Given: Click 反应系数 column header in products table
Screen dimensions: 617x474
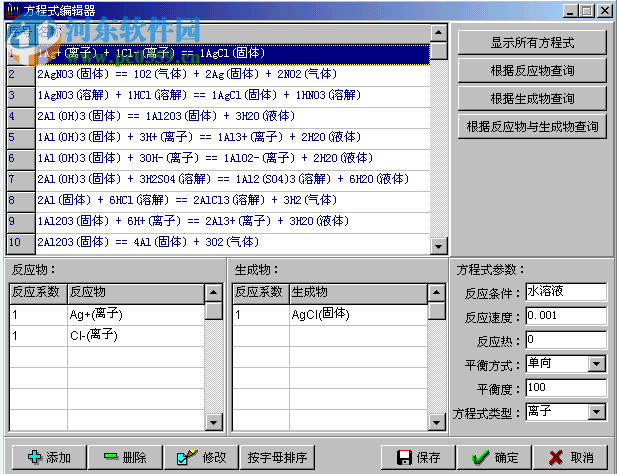Looking at the screenshot, I should click(261, 293).
